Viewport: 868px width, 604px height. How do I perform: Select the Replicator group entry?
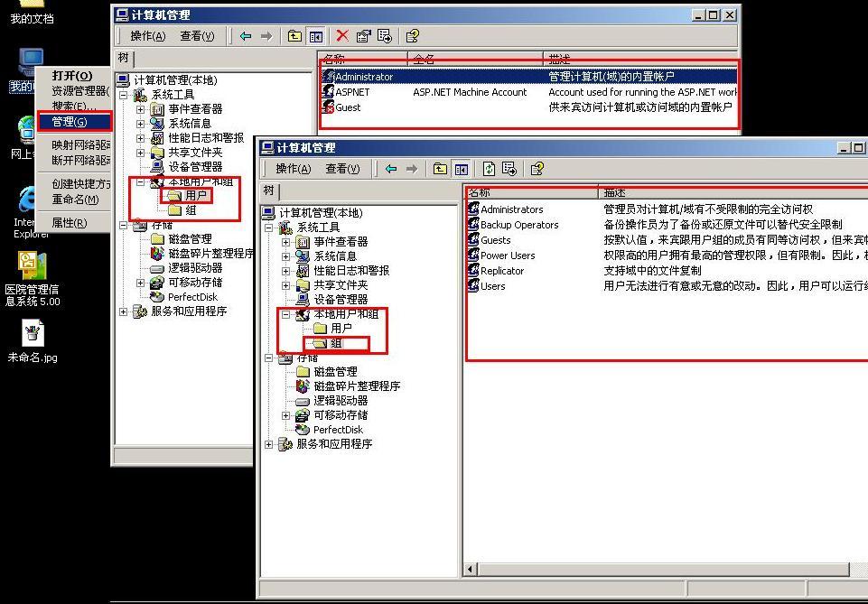pyautogui.click(x=496, y=271)
